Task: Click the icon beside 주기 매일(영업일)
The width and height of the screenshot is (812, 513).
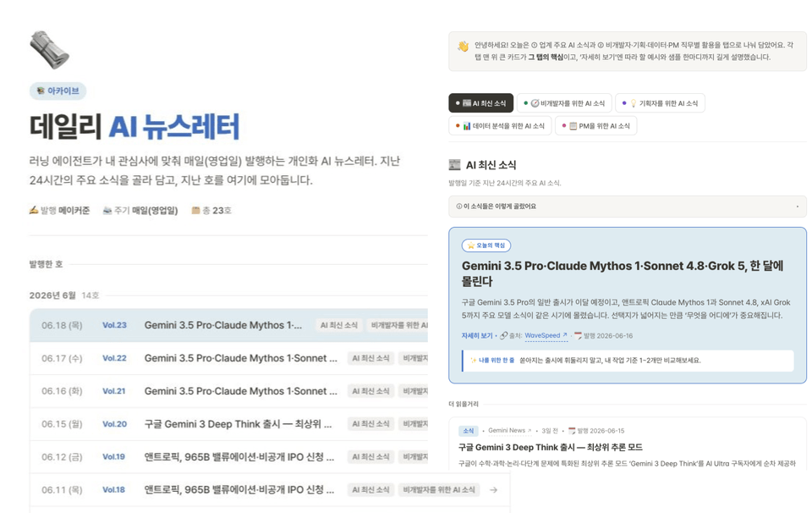Action: click(x=107, y=211)
